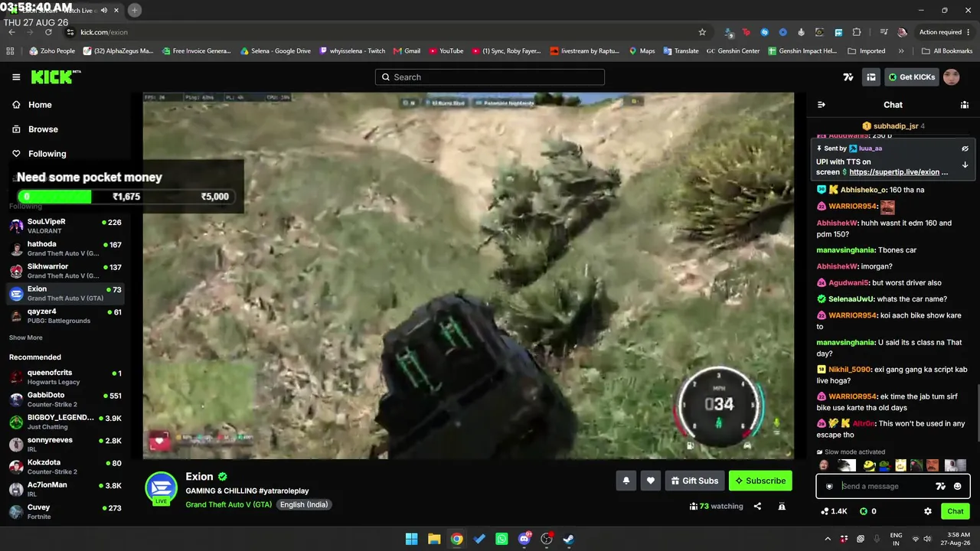Viewport: 980px width, 551px height.
Task: Hide the pinned message in chat
Action: [x=965, y=148]
